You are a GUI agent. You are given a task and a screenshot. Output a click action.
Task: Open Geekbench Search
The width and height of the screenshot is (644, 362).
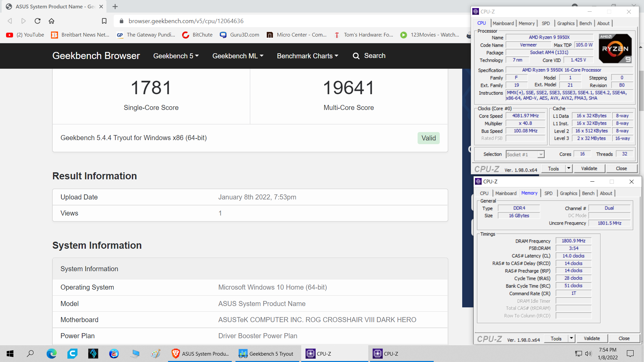tap(369, 56)
